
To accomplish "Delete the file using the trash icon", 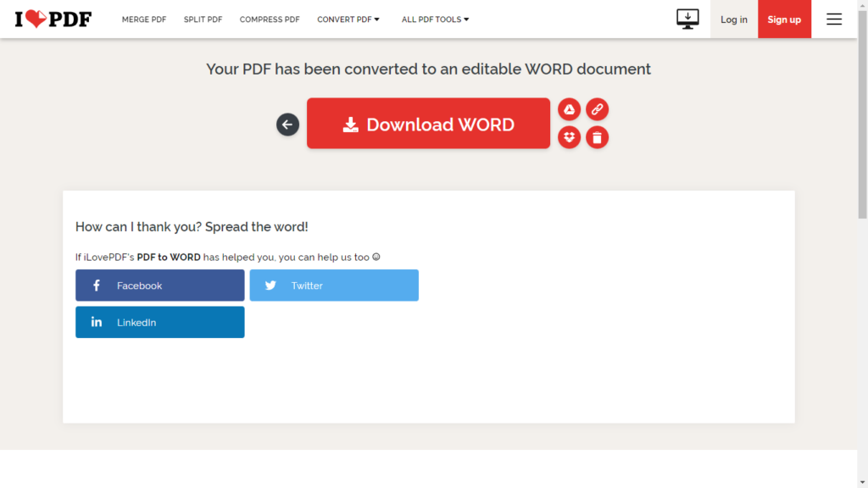I will pos(597,137).
